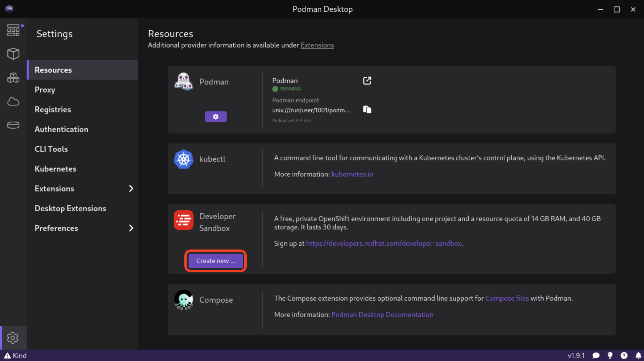Maximize the Podman Desktop window
644x361 pixels.
(x=617, y=9)
